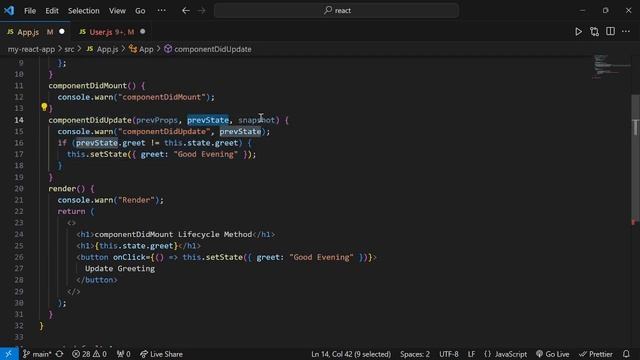The height and width of the screenshot is (360, 640).
Task: Click the lightbulb code action icon
Action: [x=44, y=107]
